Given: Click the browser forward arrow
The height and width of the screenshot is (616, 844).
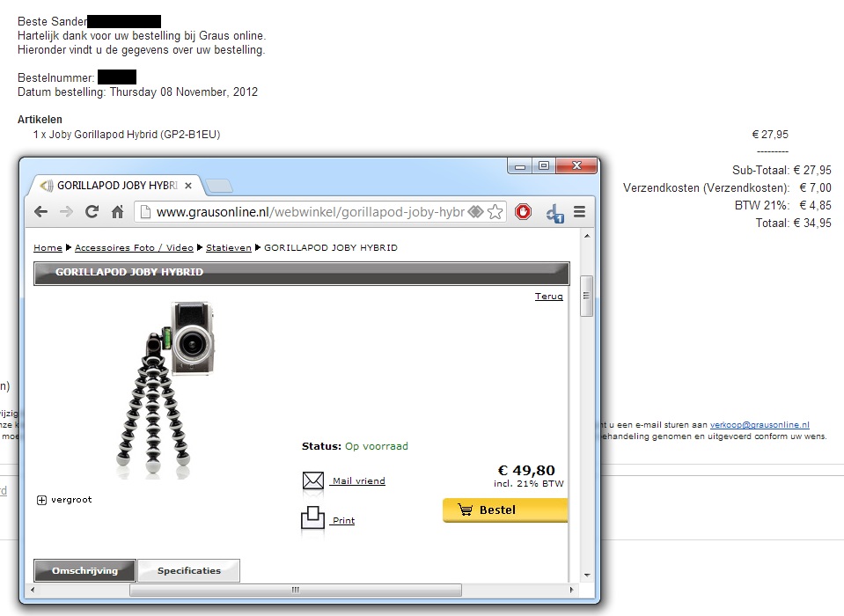Looking at the screenshot, I should [x=66, y=212].
